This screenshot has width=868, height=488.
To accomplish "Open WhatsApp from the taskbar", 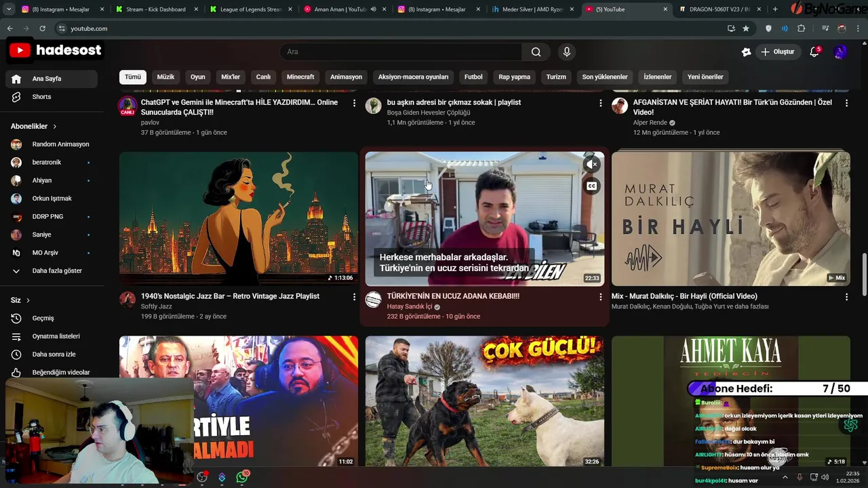I will [x=242, y=477].
